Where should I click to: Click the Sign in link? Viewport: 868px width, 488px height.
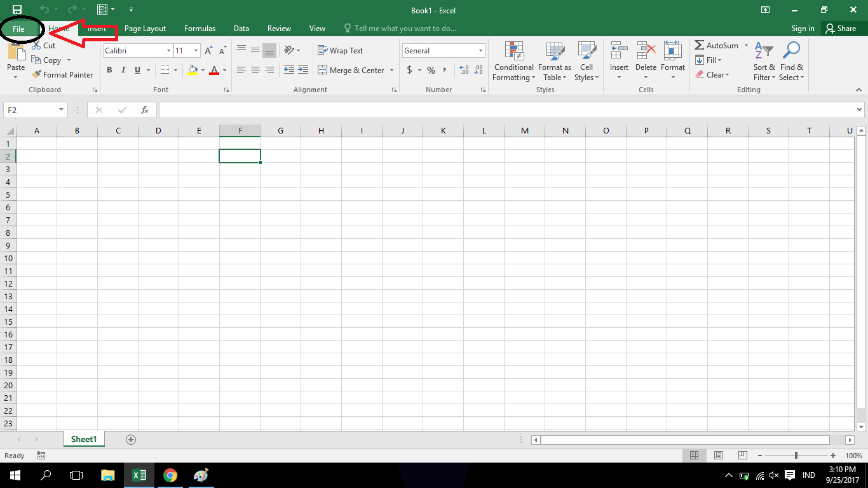point(803,28)
